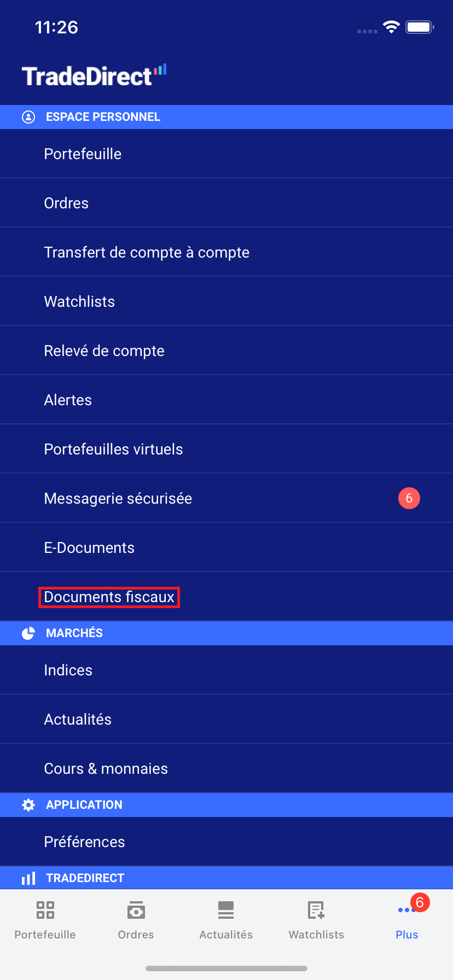Click the TradeDirect logo at top
The height and width of the screenshot is (980, 453).
[x=94, y=75]
